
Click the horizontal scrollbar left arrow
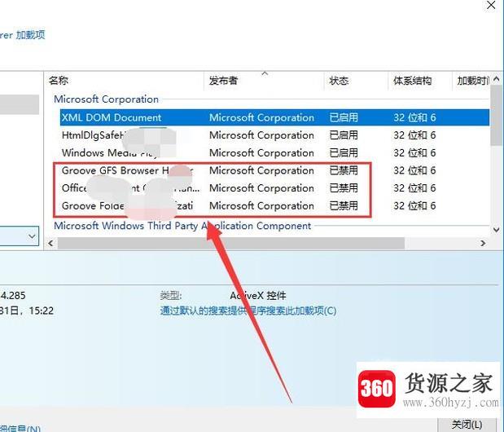pos(50,244)
